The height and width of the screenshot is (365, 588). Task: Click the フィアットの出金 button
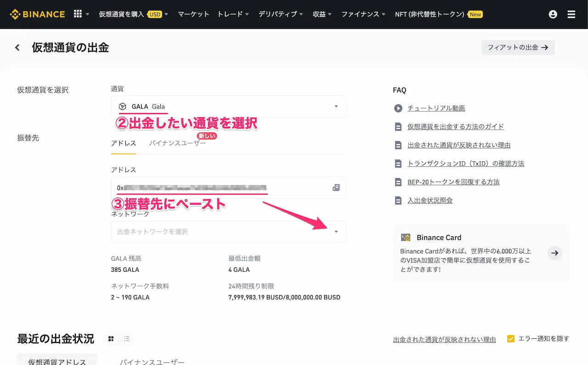pyautogui.click(x=518, y=47)
